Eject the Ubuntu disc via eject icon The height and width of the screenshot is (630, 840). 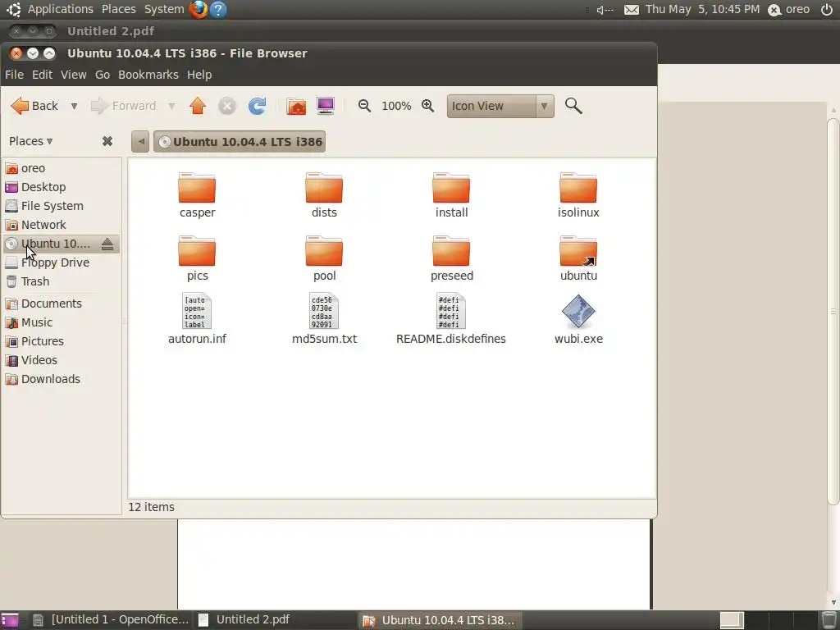pyautogui.click(x=107, y=244)
